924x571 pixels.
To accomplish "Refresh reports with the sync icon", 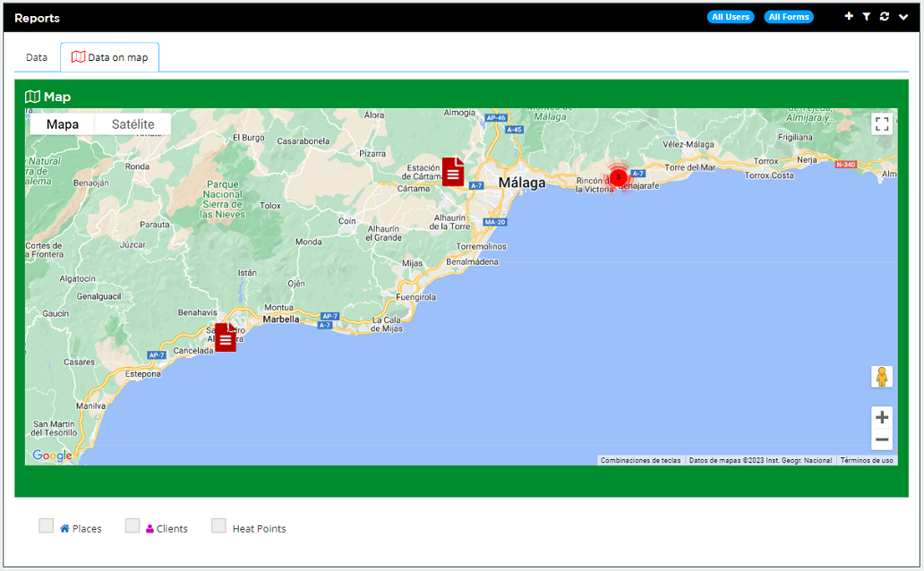I will pos(885,16).
